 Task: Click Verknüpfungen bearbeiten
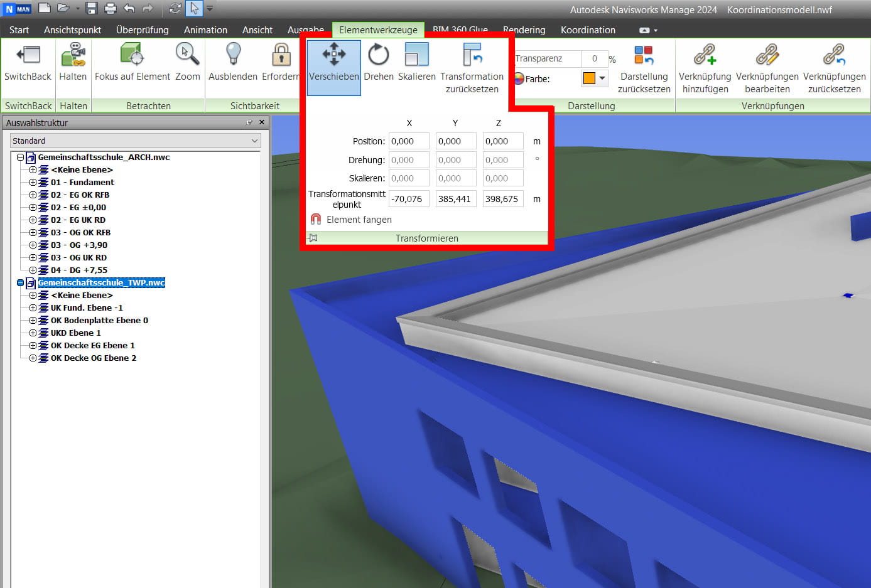[x=767, y=68]
